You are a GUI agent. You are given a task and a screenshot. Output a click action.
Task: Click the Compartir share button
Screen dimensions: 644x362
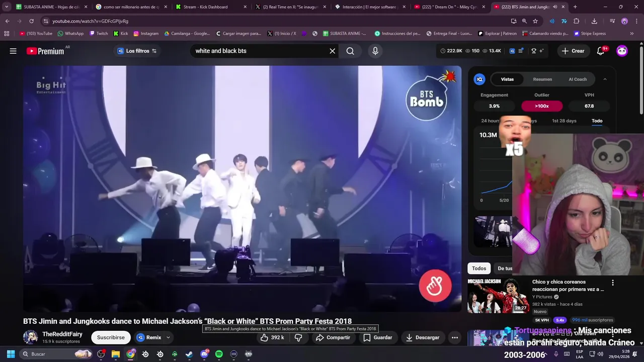(333, 337)
